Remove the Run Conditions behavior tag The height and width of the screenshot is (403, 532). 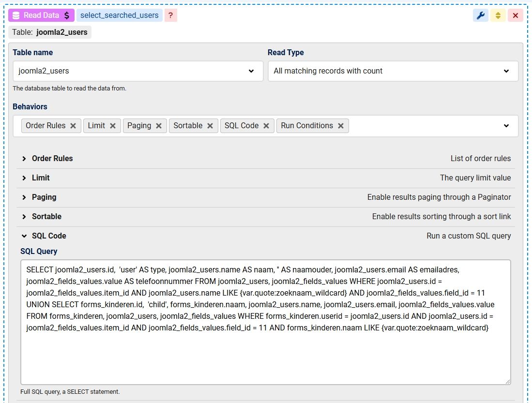tap(341, 126)
